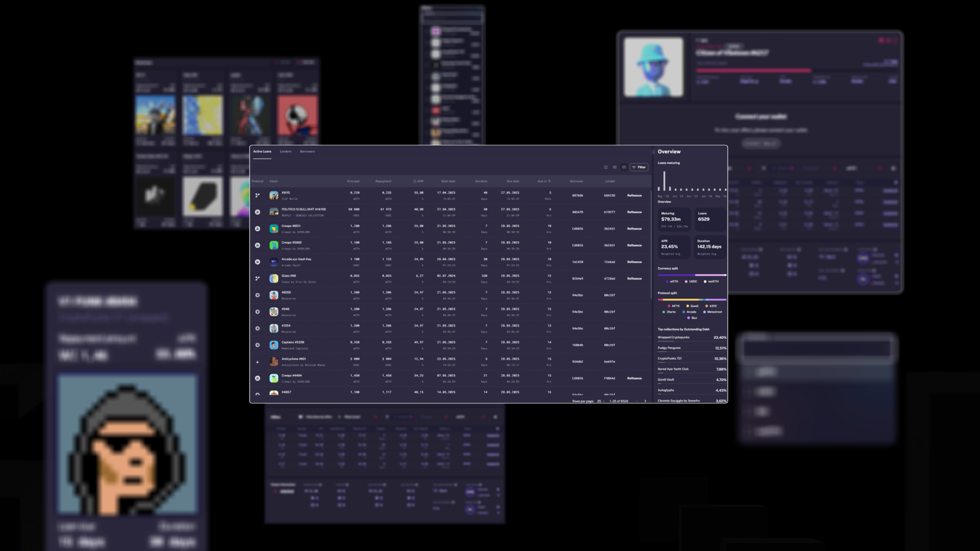Open the Rows per page dropdown
Image resolution: width=980 pixels, height=551 pixels.
coord(601,401)
